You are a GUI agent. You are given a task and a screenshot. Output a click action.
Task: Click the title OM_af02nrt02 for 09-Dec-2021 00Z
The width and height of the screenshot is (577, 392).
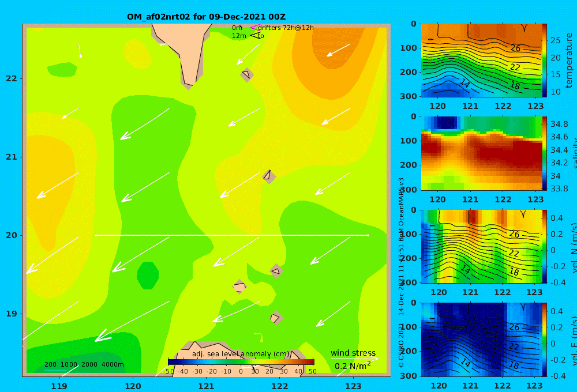click(206, 17)
